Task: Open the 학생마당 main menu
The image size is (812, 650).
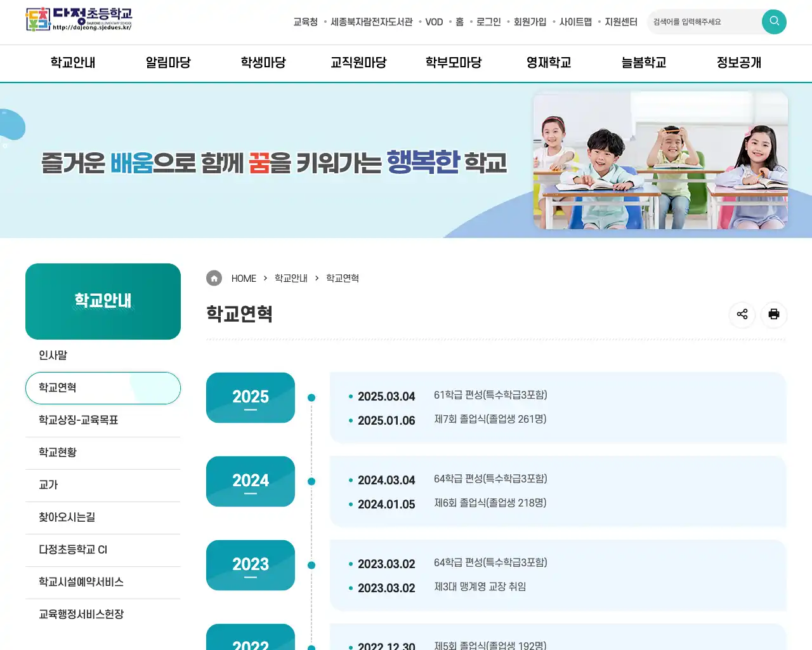Action: point(263,63)
